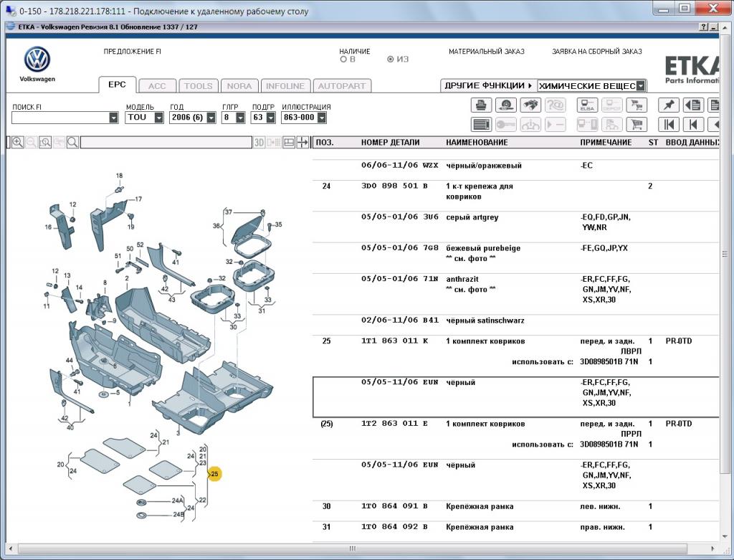
Task: Open the binoculars search icon
Action: click(530, 105)
